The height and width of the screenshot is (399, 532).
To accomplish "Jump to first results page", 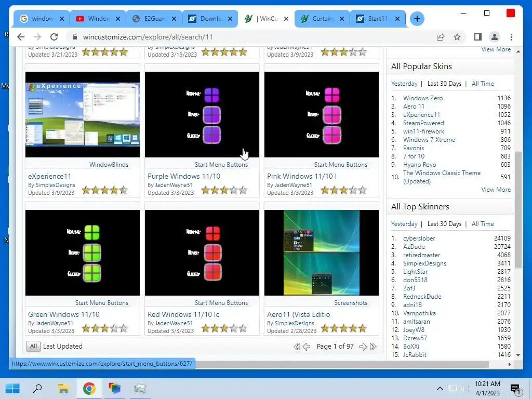I will click(297, 347).
